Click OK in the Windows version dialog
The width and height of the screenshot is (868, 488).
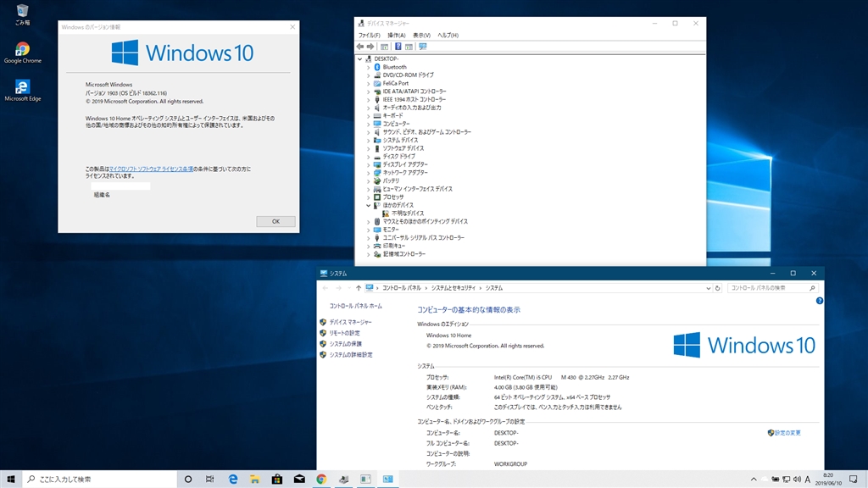(275, 221)
